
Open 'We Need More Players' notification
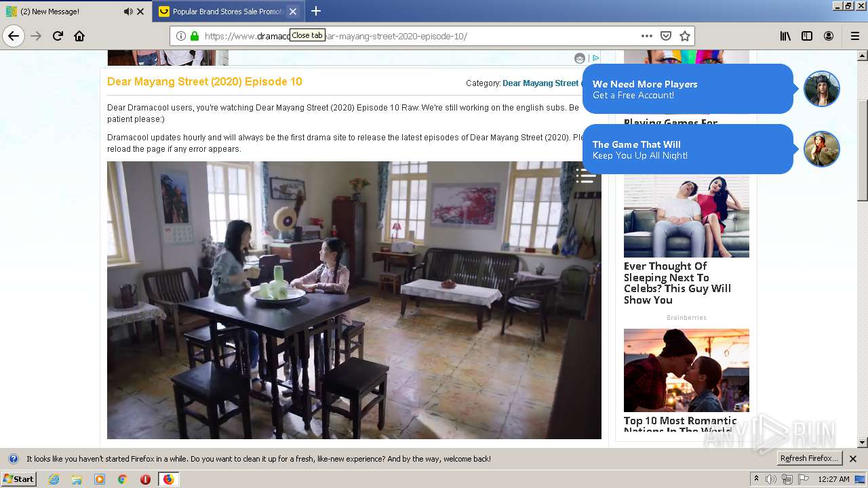688,89
